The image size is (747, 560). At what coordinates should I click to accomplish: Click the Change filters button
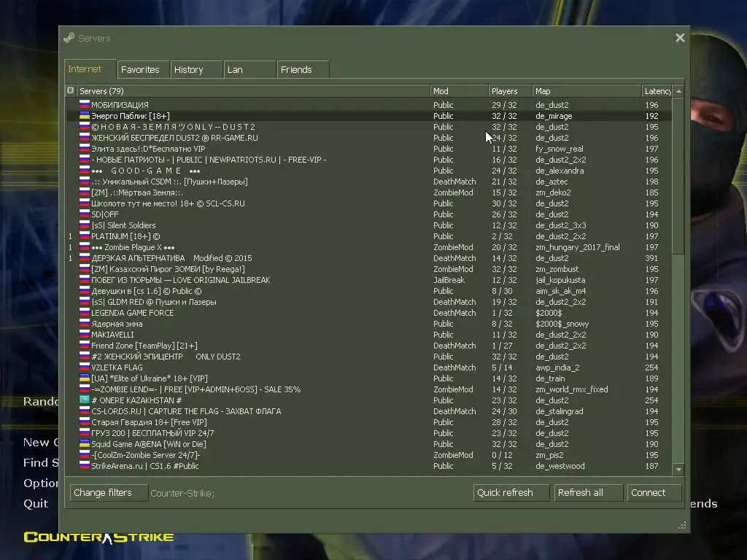pyautogui.click(x=109, y=492)
